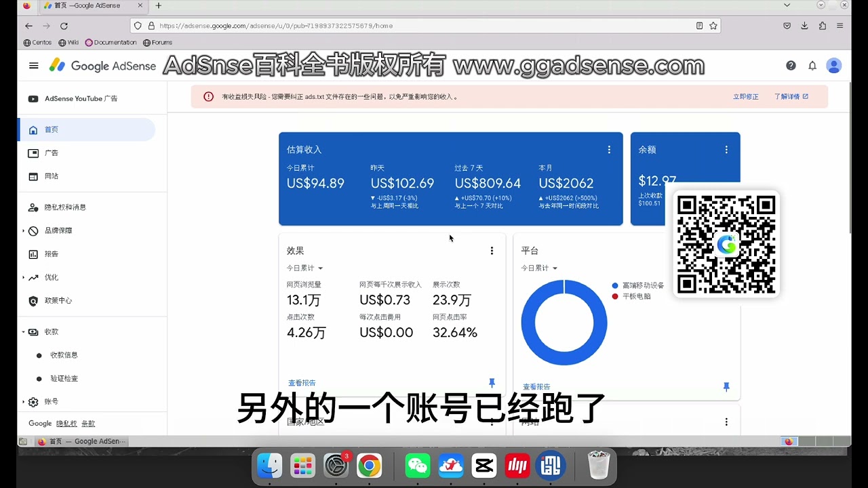Open the 效果 card options menu
The image size is (868, 488).
coord(492,251)
